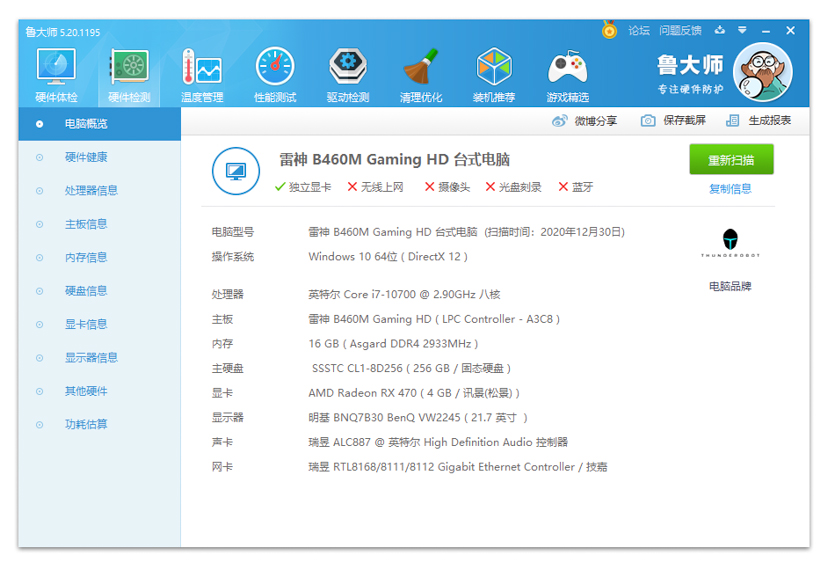This screenshot has height=570, width=835.
Task: Click the motherboard LPC Controller - A3C8 value
Action: click(434, 319)
